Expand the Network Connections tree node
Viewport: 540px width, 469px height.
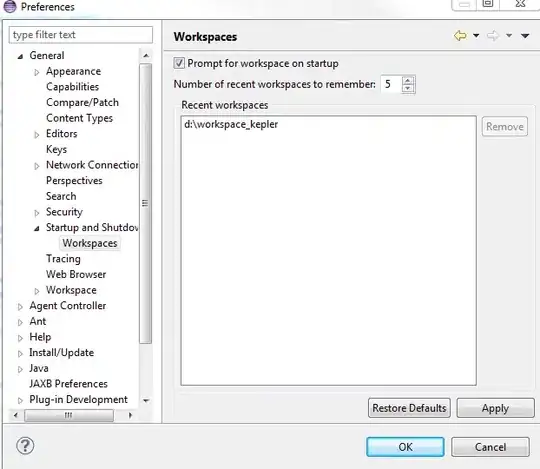pos(37,166)
